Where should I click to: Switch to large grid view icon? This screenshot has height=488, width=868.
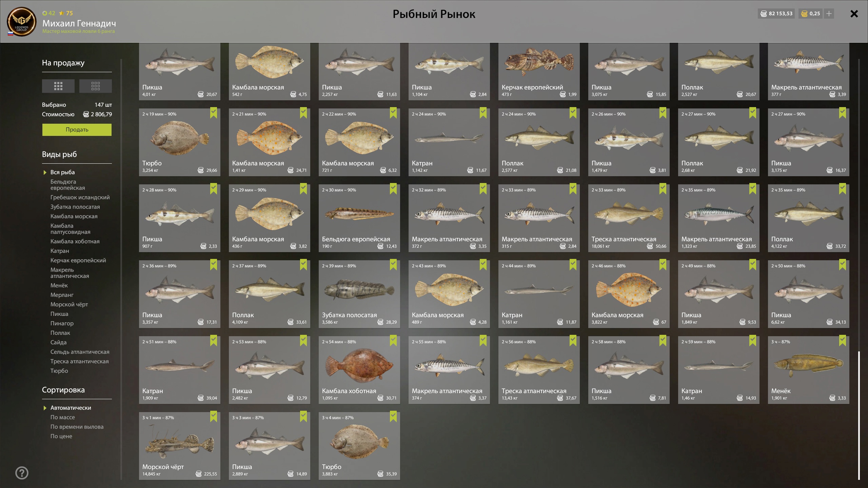(58, 86)
